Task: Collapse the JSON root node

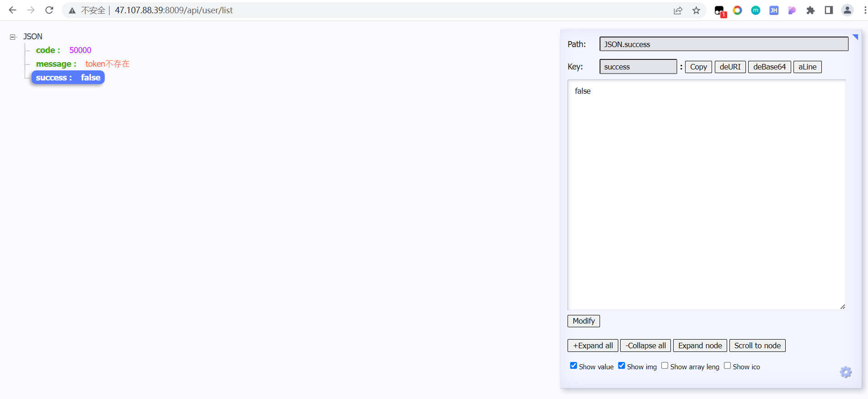Action: [x=13, y=37]
